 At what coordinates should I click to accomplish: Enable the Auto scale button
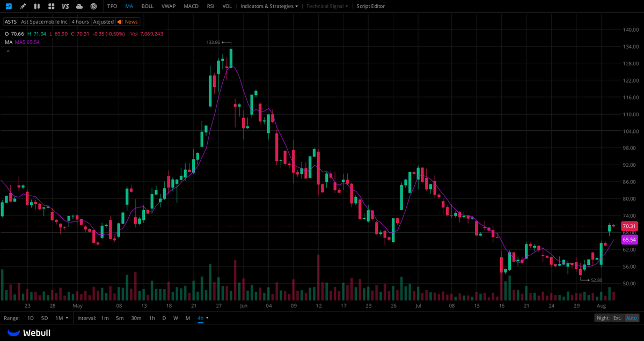point(632,318)
